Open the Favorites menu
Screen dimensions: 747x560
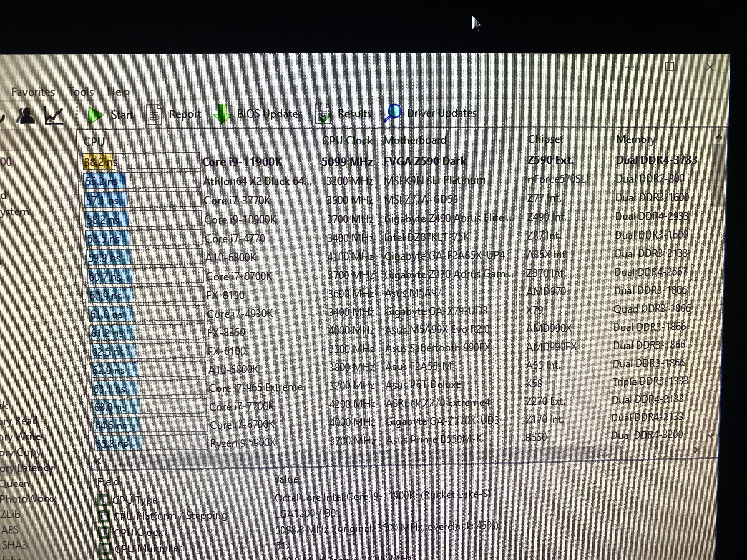[x=33, y=92]
